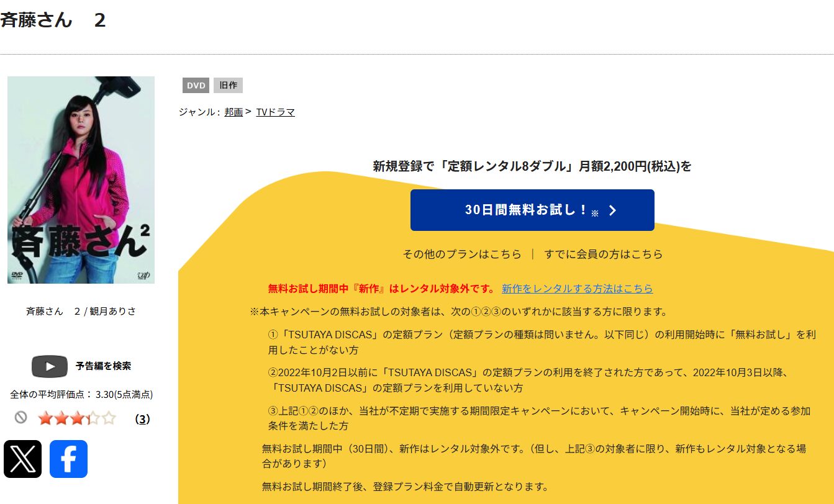834x504 pixels.
Task: Click the 旧作 tag badge
Action: pos(228,86)
